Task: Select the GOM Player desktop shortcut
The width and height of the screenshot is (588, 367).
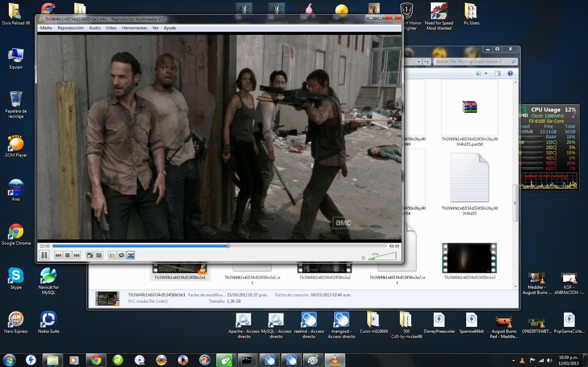Action: 16,146
